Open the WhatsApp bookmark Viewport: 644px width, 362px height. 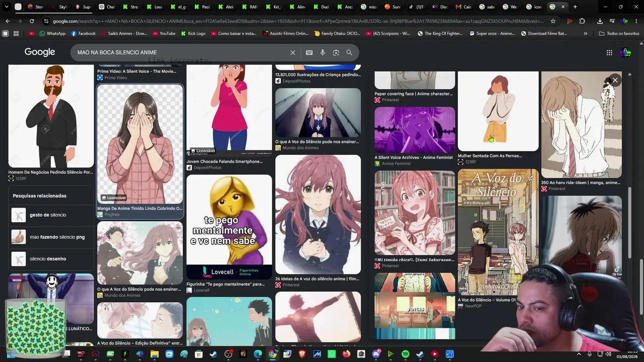(52, 34)
